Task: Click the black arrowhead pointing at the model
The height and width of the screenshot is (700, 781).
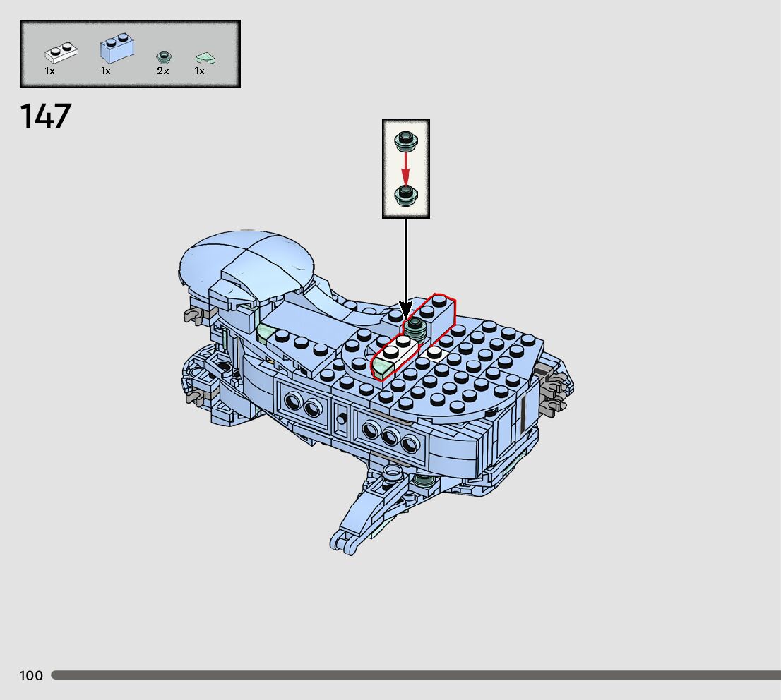Action: pos(406,310)
